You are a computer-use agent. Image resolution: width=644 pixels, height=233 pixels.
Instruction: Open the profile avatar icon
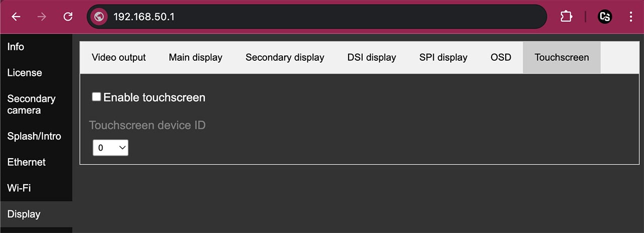pos(605,17)
